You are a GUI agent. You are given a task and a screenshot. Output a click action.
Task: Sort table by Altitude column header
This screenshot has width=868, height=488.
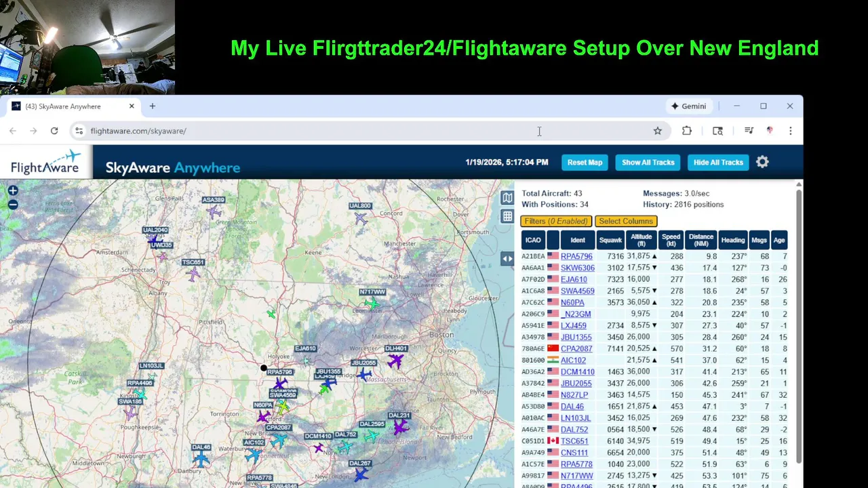(x=642, y=240)
